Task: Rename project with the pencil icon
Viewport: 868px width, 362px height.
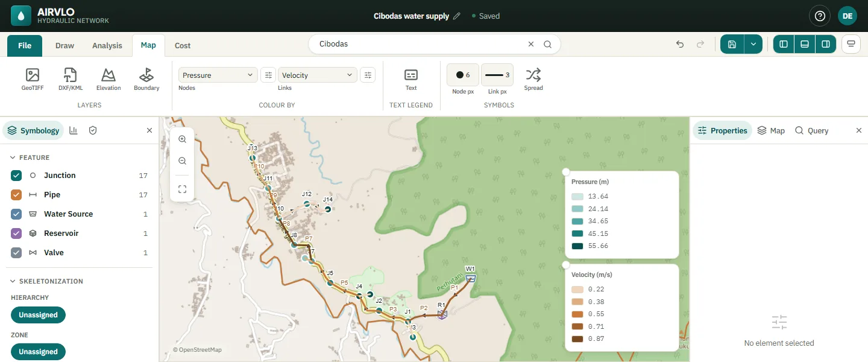Action: pos(457,16)
